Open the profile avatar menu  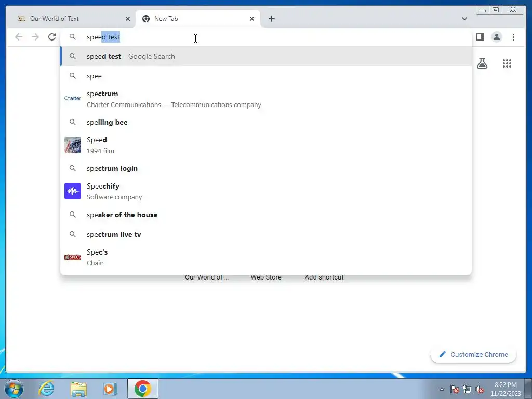496,37
